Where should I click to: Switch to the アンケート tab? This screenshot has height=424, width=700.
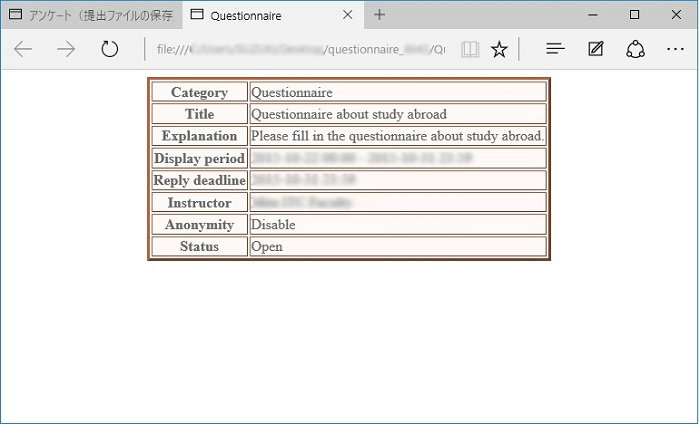coord(90,16)
